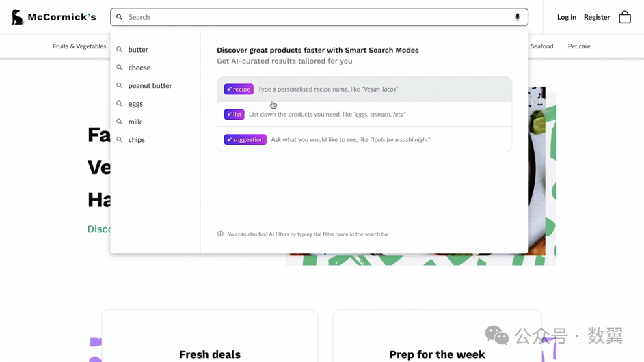Click the McCormick's dog logo
This screenshot has width=644, height=362.
(x=18, y=17)
